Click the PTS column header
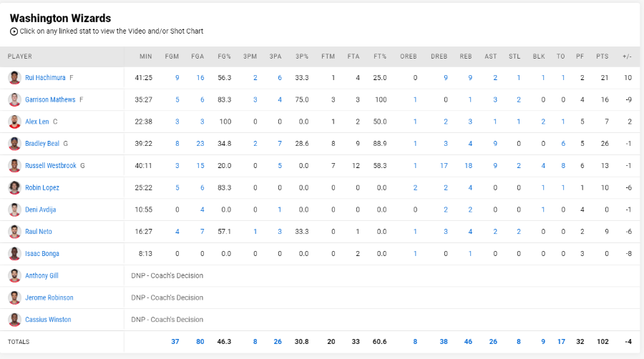This screenshot has width=644, height=359. [x=602, y=56]
